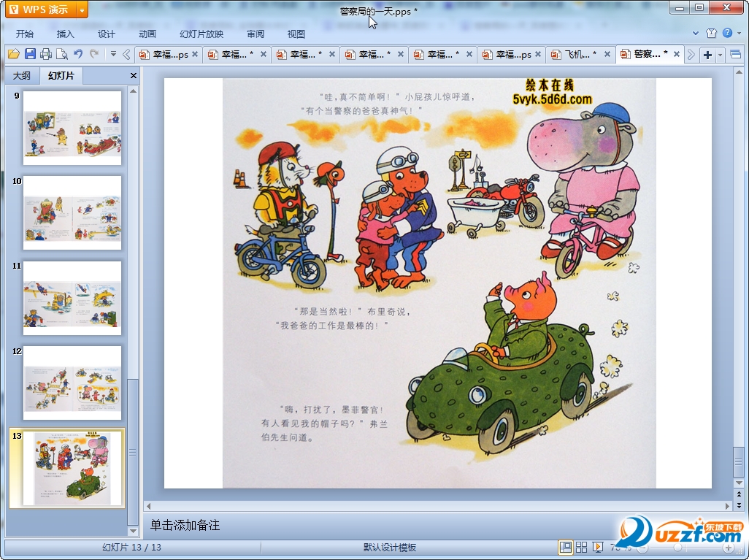Screen dimensions: 749x560
Task: Open the 审阅 ribbon tab
Action: coord(256,34)
